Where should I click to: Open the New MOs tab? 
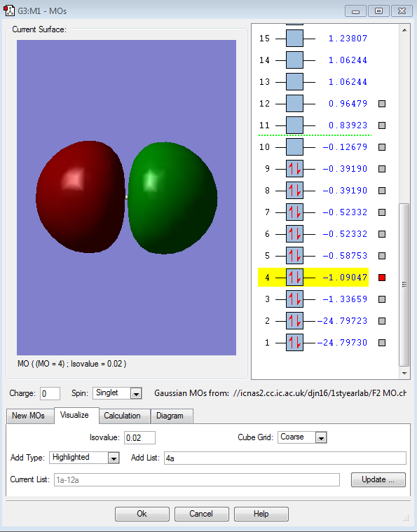point(29,416)
